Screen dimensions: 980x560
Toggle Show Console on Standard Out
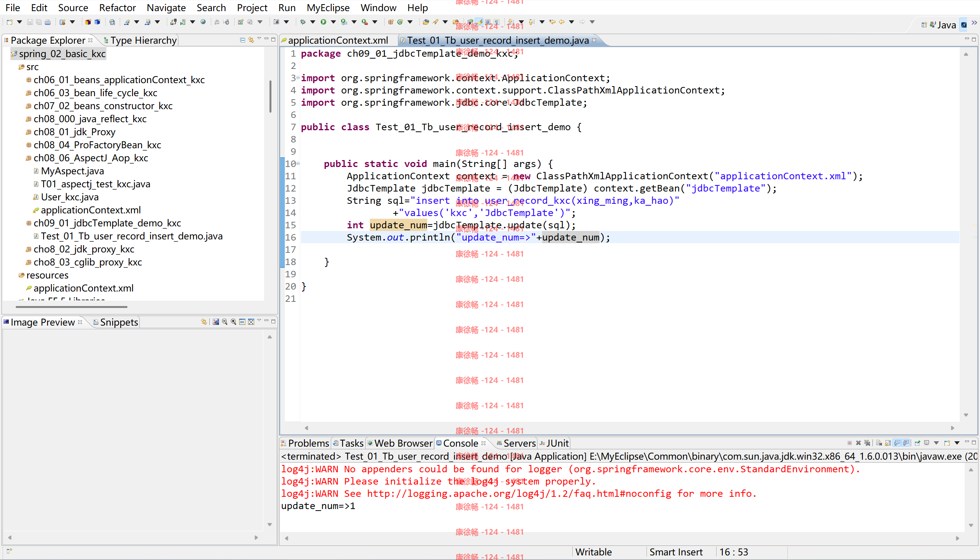[x=897, y=443]
